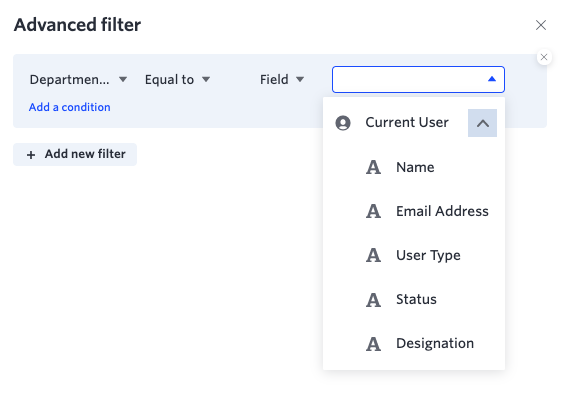Click the person icon beside Current User
The height and width of the screenshot is (393, 563).
click(343, 123)
